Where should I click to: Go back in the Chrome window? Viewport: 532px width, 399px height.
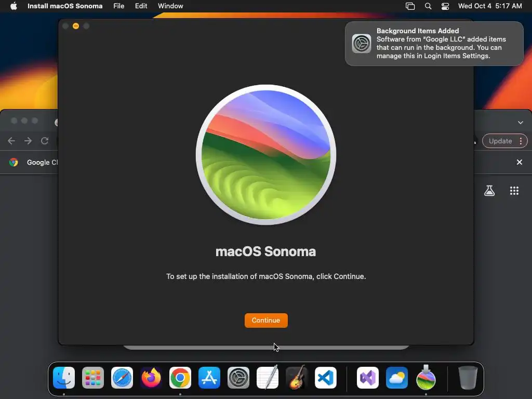pyautogui.click(x=11, y=141)
